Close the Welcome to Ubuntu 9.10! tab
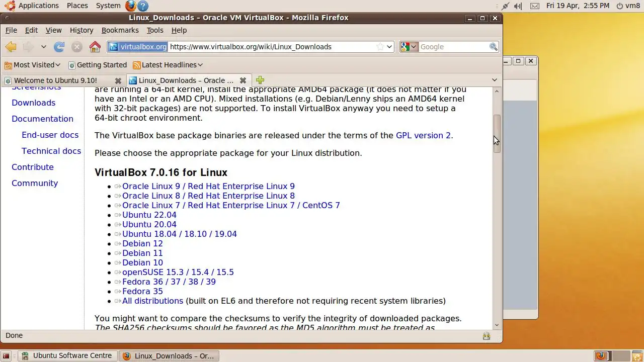 (x=118, y=80)
